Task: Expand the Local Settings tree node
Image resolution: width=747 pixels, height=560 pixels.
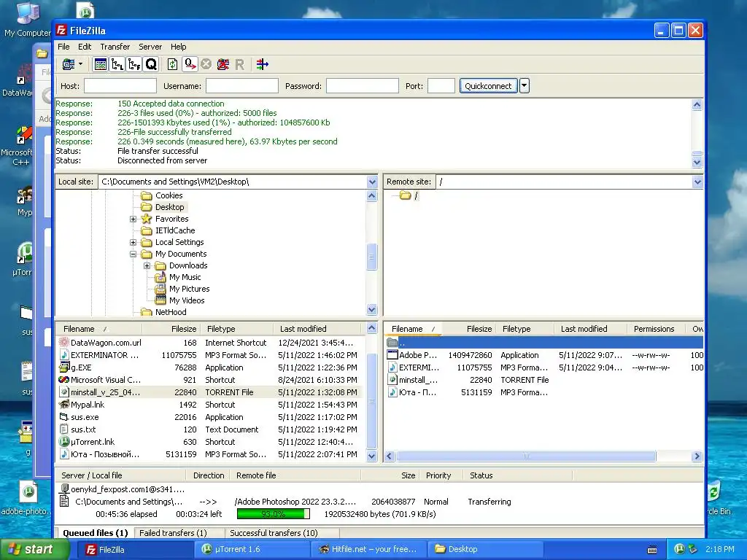Action: 133,242
